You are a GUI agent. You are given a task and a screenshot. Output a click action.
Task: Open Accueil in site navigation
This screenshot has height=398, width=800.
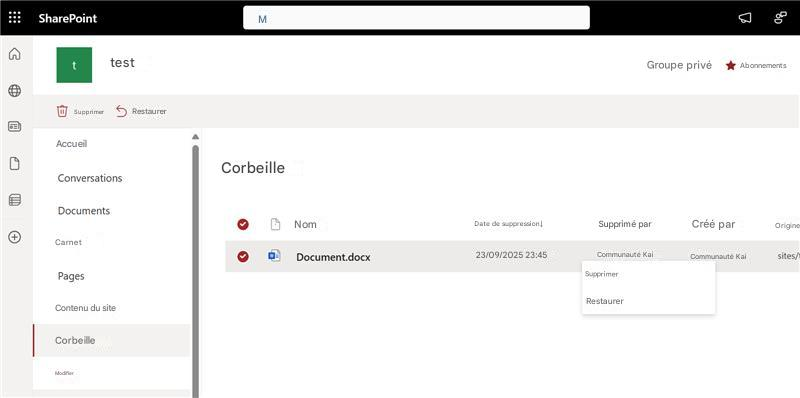pos(71,144)
